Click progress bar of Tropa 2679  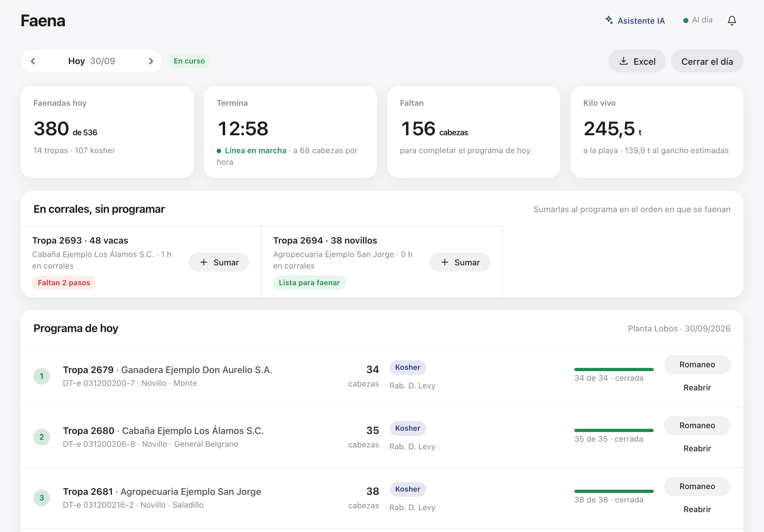(x=614, y=369)
